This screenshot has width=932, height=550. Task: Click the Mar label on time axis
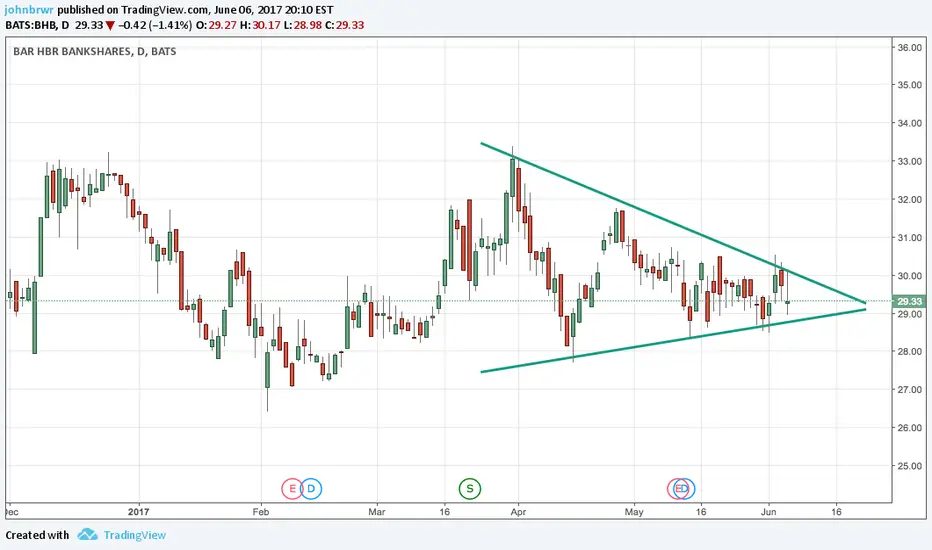[x=377, y=512]
